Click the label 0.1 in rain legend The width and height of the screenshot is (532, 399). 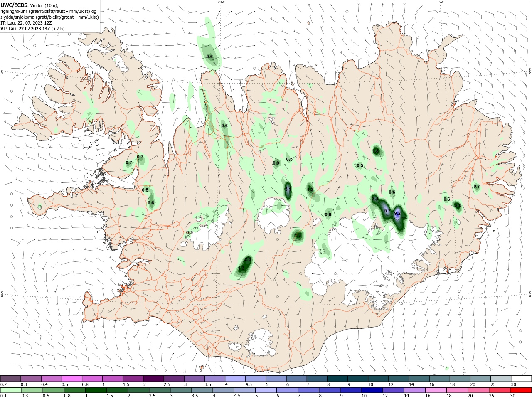tap(3, 396)
